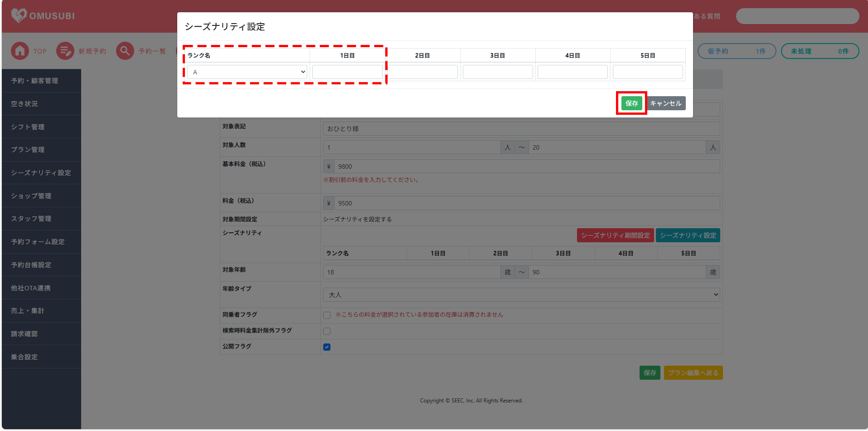The height and width of the screenshot is (431, 868).
Task: Focus the 5日目 price input field
Action: click(x=647, y=72)
